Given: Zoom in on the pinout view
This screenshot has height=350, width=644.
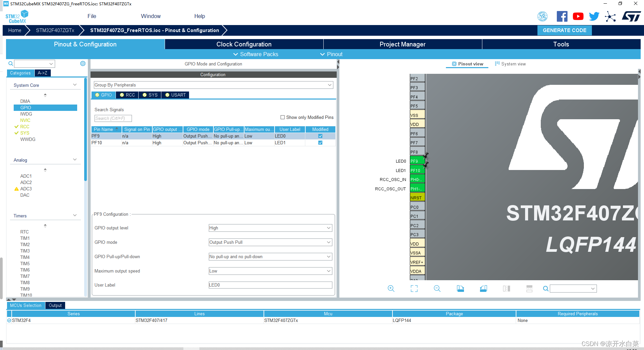Looking at the screenshot, I should coord(391,289).
